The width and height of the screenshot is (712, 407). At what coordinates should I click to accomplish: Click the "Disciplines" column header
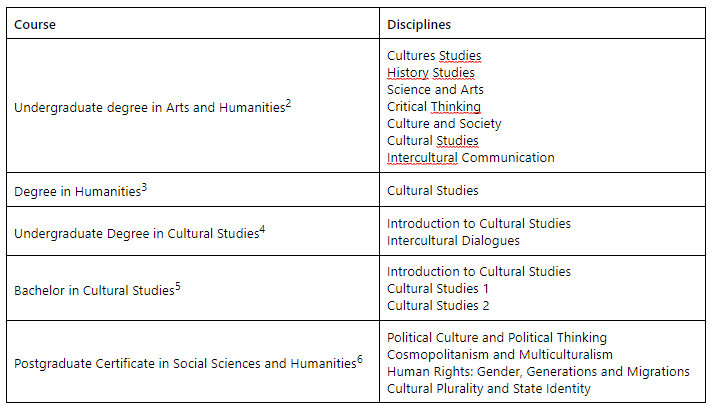421,24
